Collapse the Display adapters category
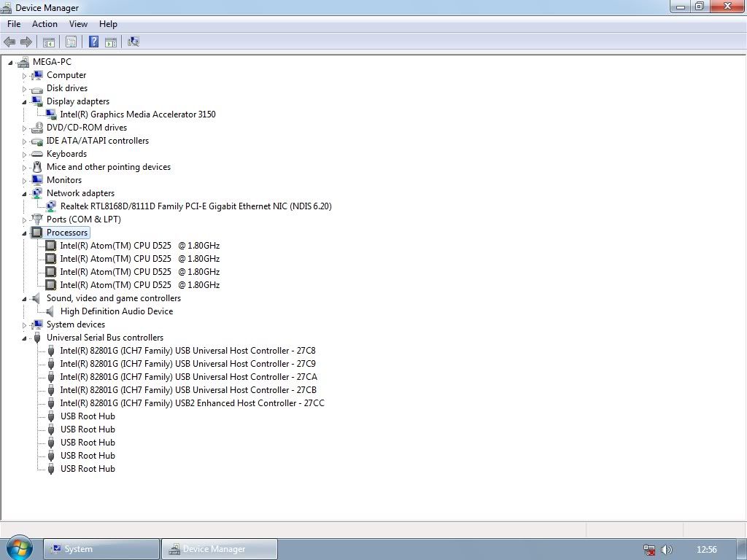 24,102
